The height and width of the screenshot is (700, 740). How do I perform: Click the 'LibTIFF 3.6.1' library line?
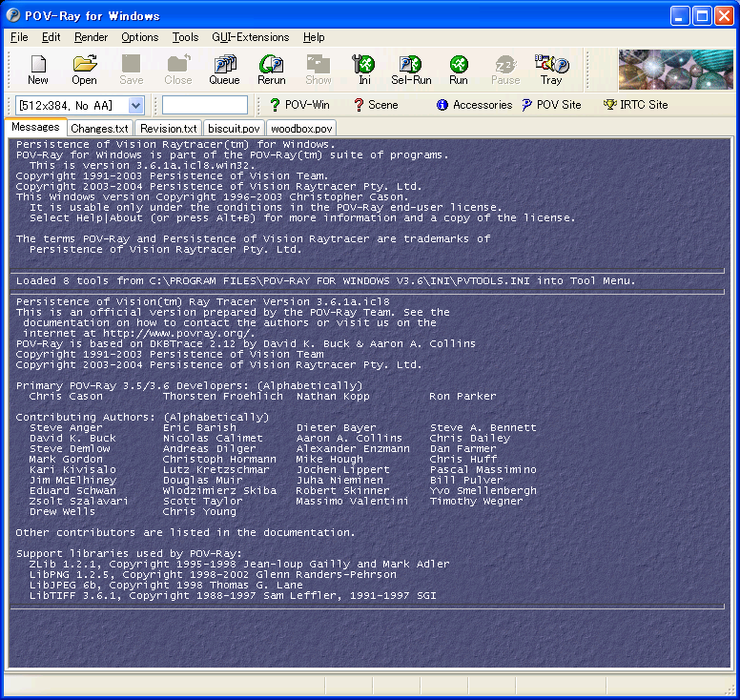point(233,596)
